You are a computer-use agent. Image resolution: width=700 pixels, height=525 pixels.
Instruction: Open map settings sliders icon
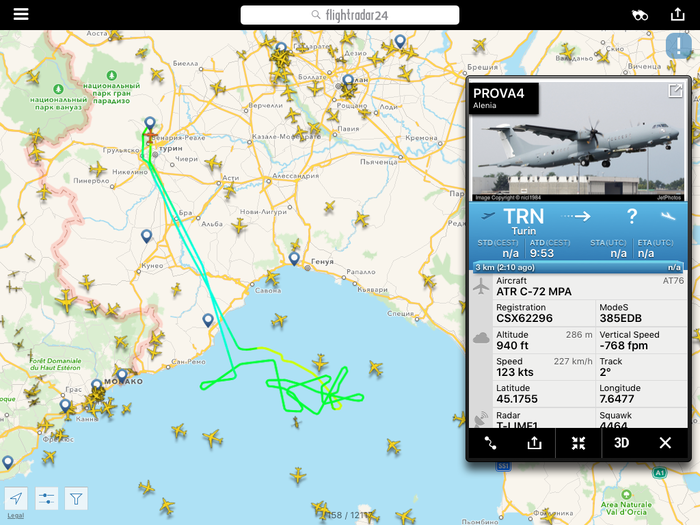click(x=46, y=498)
